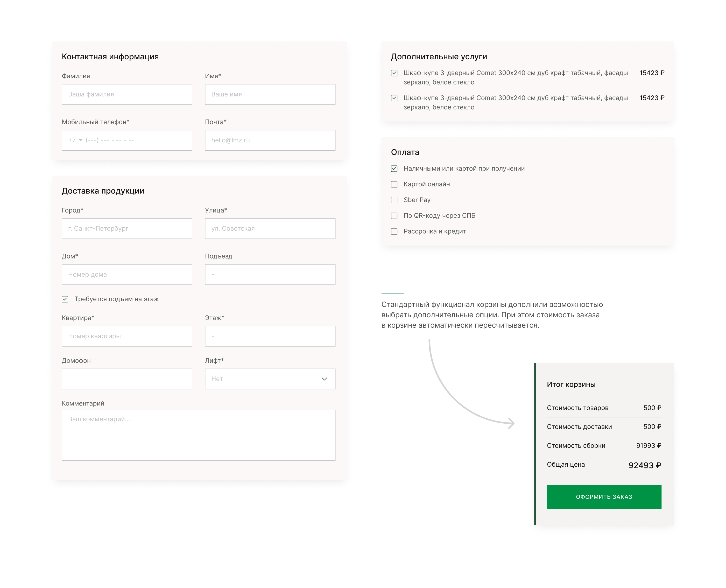This screenshot has width=726, height=588.
Task: Focus the Имя input field
Action: pyautogui.click(x=270, y=94)
